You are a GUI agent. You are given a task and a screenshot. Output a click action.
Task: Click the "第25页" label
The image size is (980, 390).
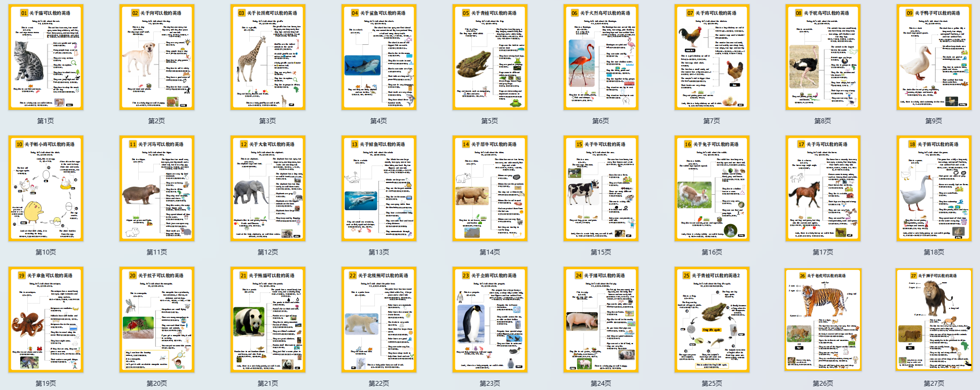[x=712, y=384]
